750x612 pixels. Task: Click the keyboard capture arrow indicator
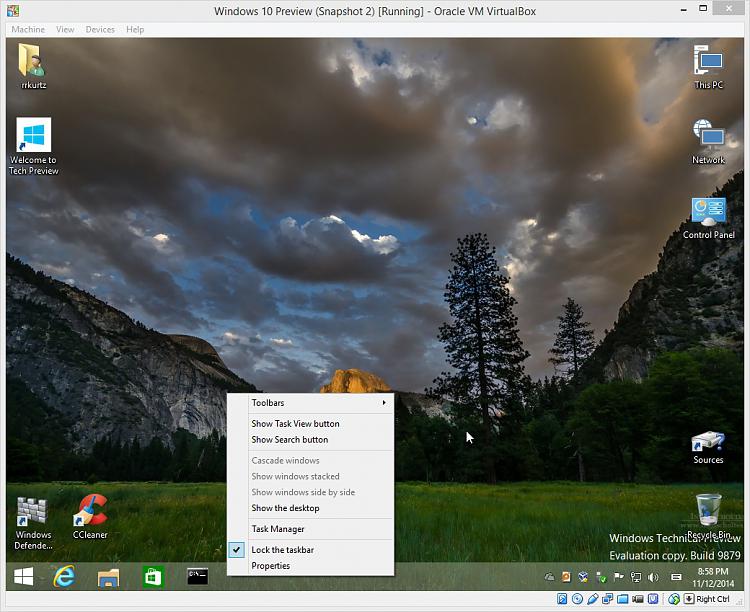689,599
